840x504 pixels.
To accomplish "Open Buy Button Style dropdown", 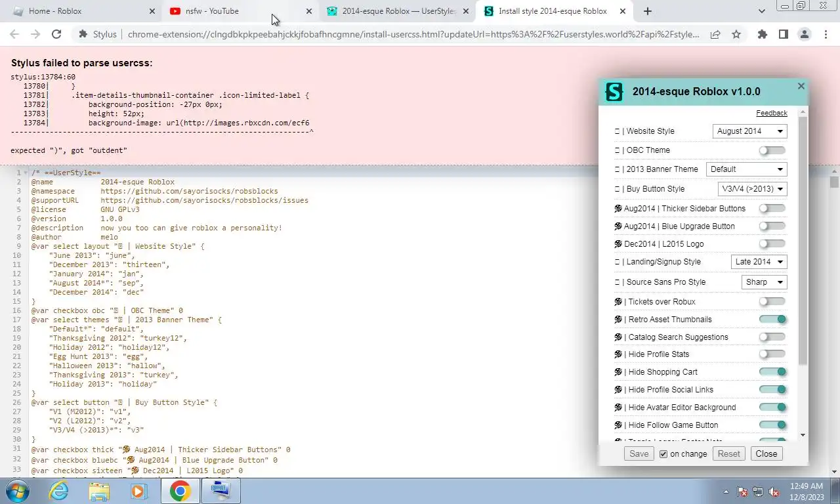I will (x=753, y=188).
